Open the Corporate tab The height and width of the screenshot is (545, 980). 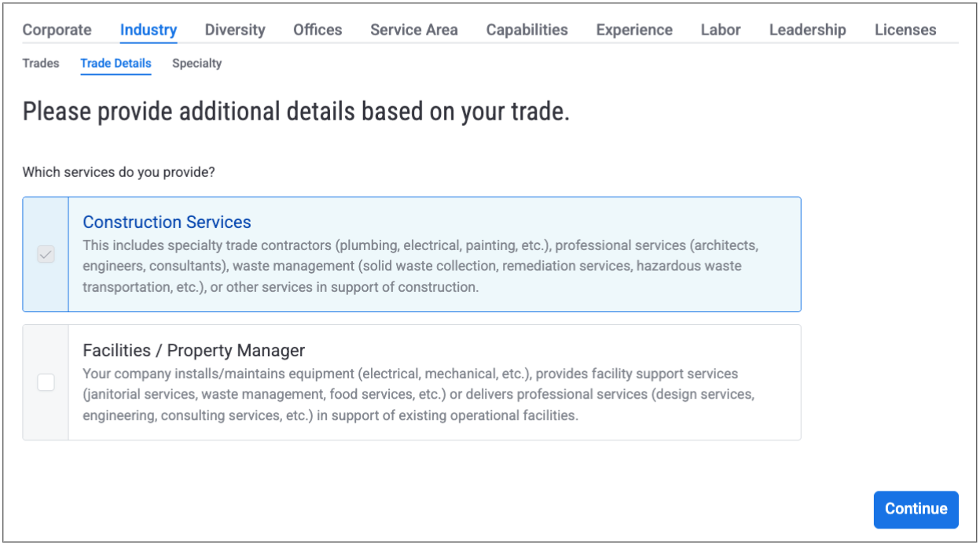pyautogui.click(x=57, y=30)
